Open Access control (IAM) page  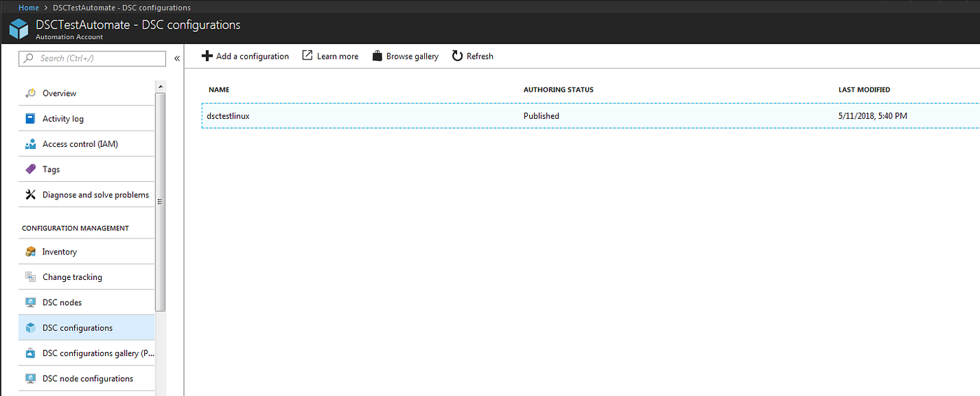tap(86, 144)
